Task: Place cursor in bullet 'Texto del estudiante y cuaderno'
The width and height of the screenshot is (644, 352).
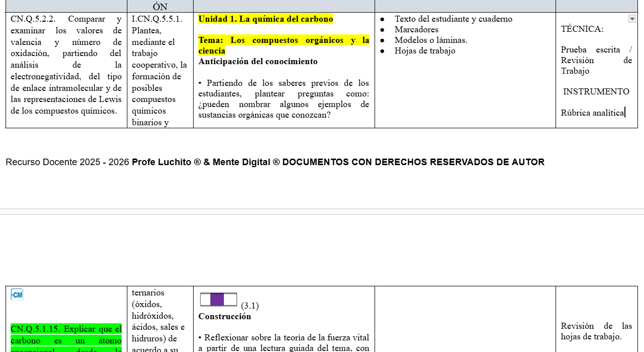Action: [453, 19]
